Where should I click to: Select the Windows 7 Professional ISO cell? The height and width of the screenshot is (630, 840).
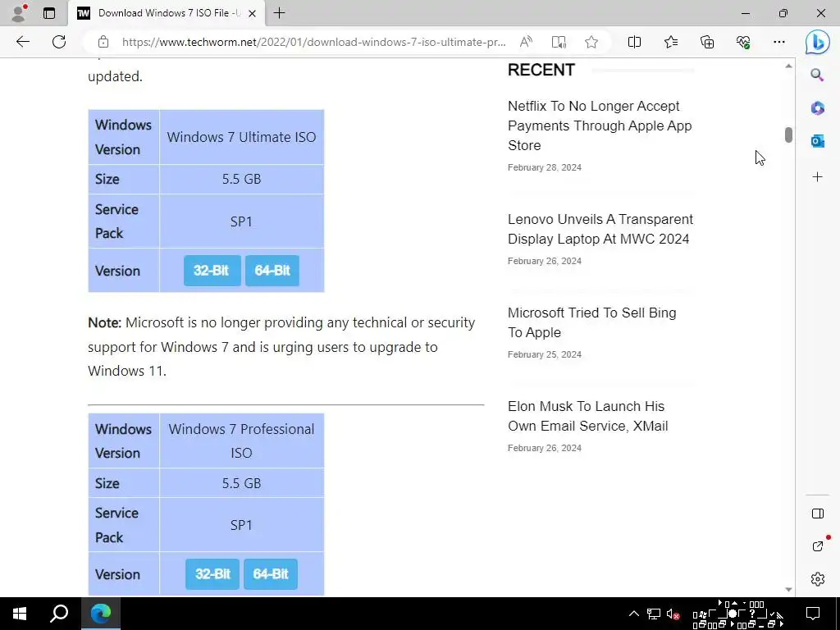click(x=242, y=441)
